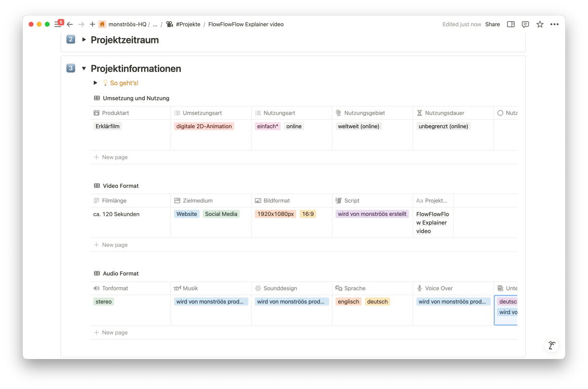This screenshot has width=588, height=389.
Task: Click the floating help button bottom right
Action: pos(552,346)
